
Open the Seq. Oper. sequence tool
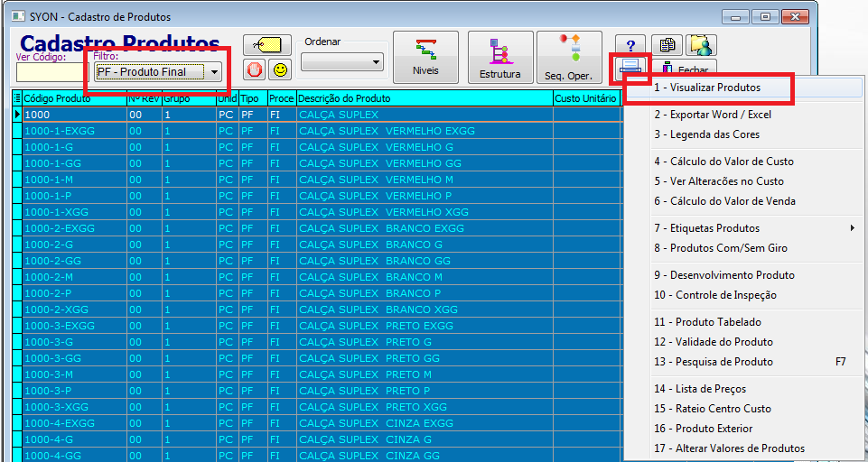tap(568, 57)
